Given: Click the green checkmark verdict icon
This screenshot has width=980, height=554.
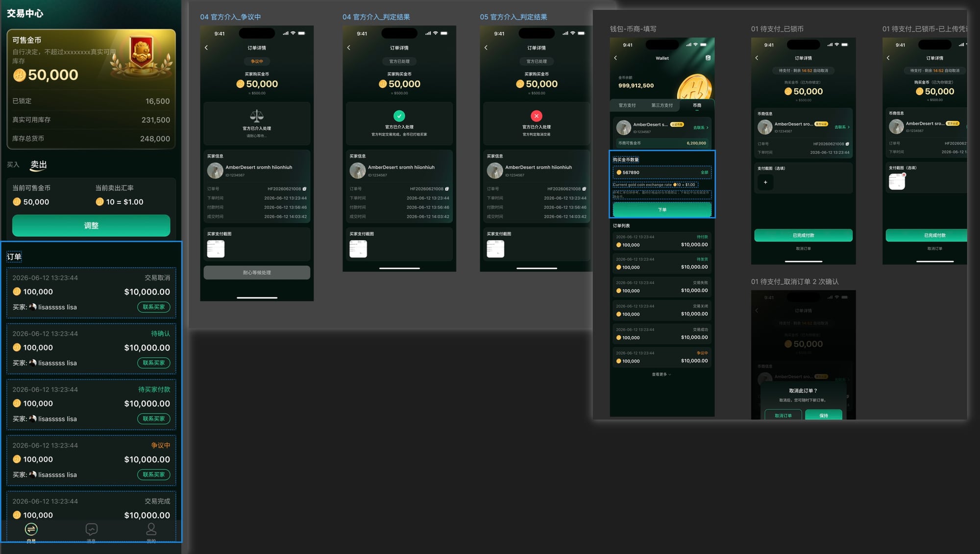Looking at the screenshot, I should pos(399,116).
